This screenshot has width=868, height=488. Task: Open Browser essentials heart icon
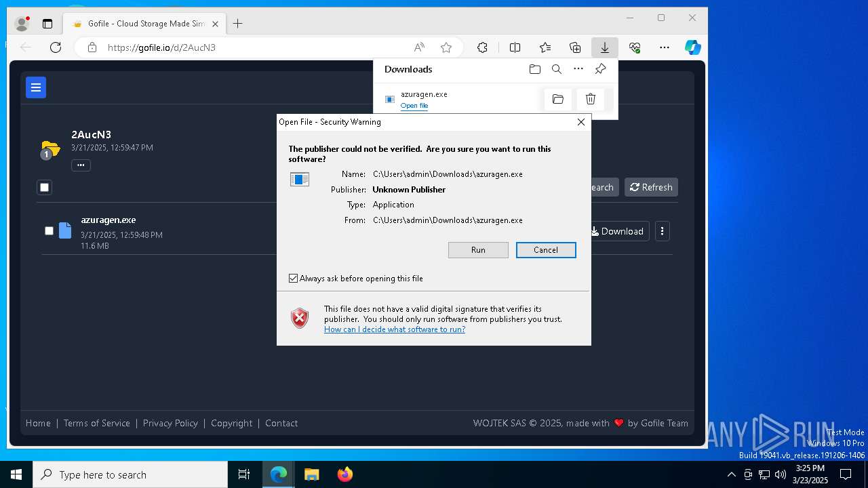click(635, 47)
